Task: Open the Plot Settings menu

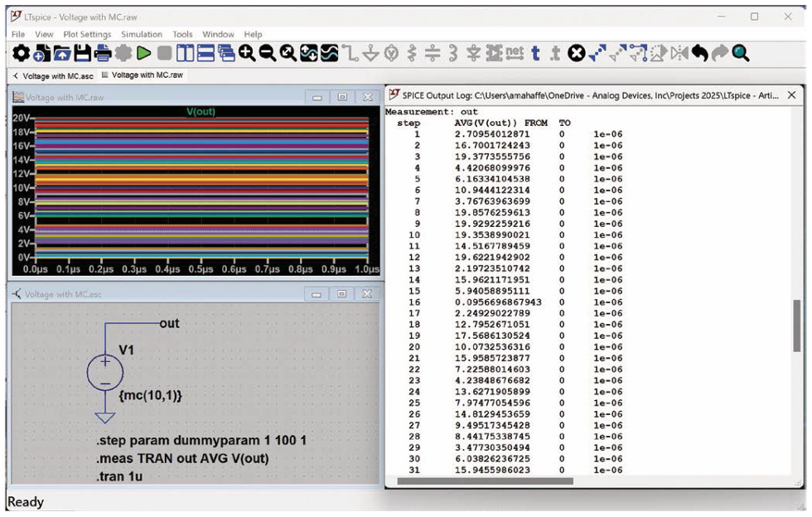Action: pyautogui.click(x=87, y=34)
